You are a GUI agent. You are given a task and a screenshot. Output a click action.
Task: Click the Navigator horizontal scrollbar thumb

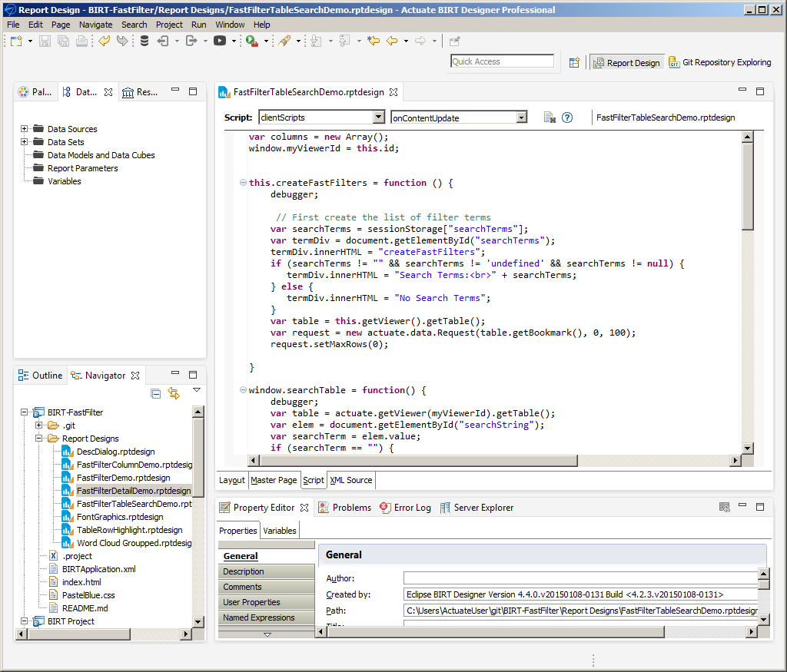(x=79, y=634)
